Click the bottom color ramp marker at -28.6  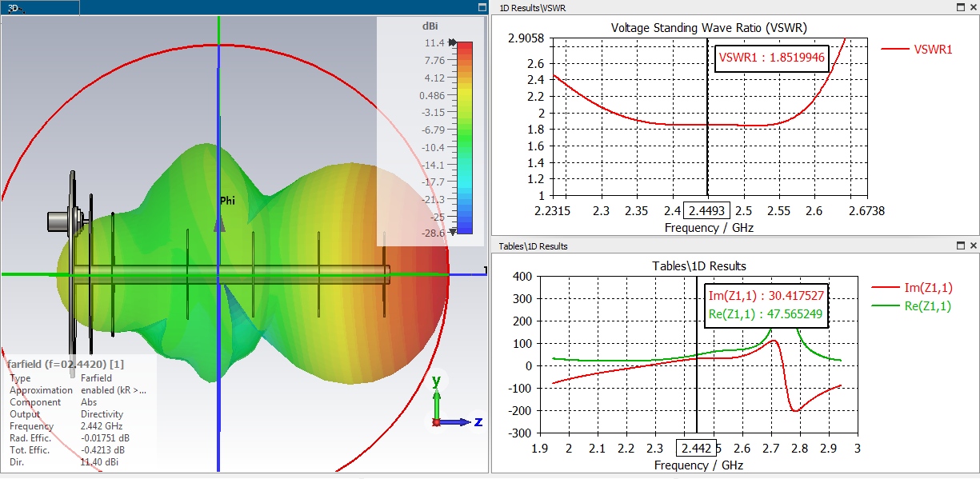(453, 231)
